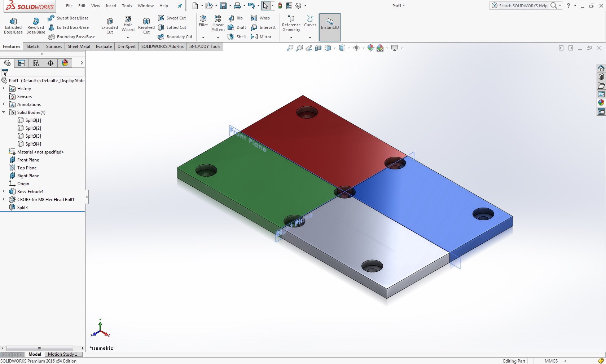
Task: Choose the Revolved Cut tool
Action: (x=146, y=26)
